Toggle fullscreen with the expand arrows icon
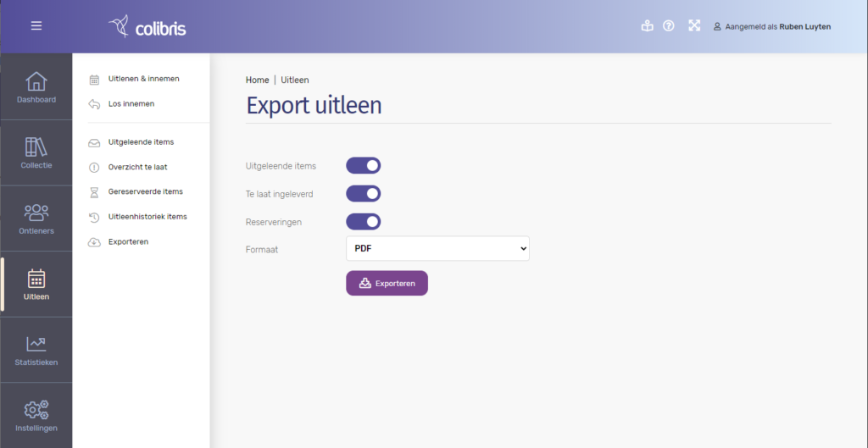This screenshot has height=448, width=868. 694,25
